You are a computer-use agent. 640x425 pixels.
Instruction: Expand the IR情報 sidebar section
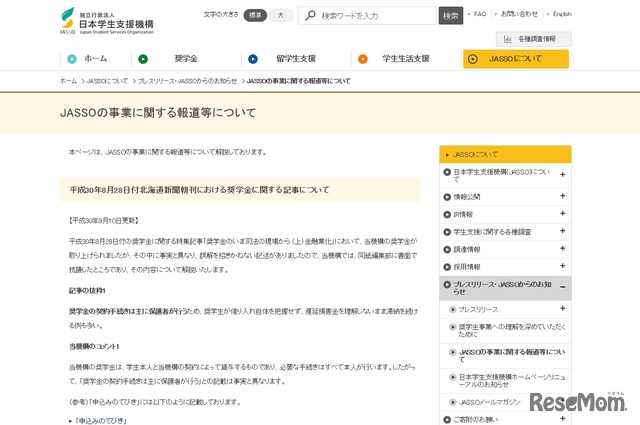[x=562, y=214]
